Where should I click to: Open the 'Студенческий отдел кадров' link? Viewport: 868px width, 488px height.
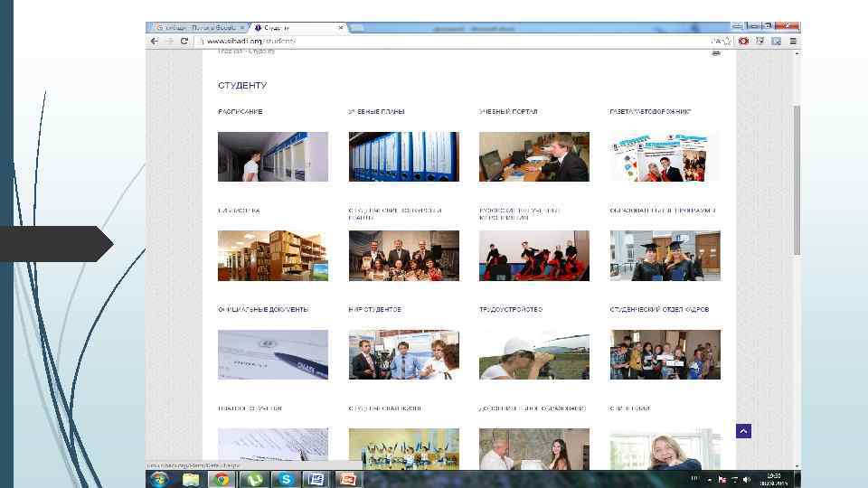[659, 309]
